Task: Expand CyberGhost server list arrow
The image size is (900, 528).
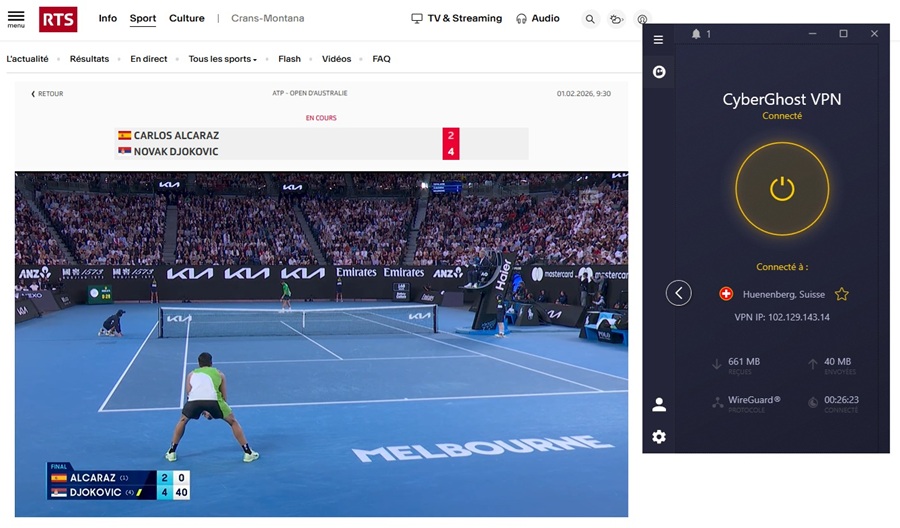Action: click(679, 293)
